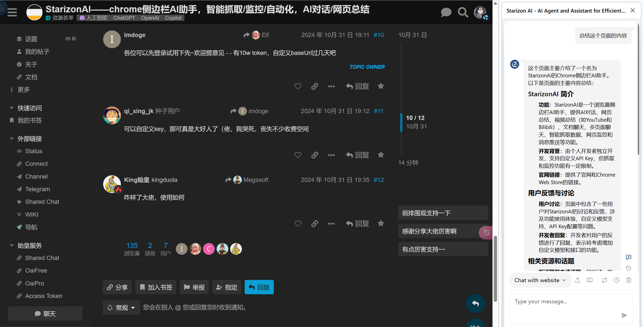Like qi_xing_jk's post #11
644x327 pixels.
(298, 155)
